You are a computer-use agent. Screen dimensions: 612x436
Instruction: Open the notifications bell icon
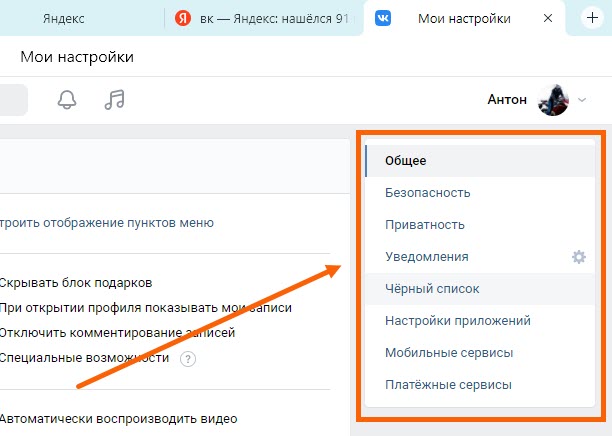68,100
